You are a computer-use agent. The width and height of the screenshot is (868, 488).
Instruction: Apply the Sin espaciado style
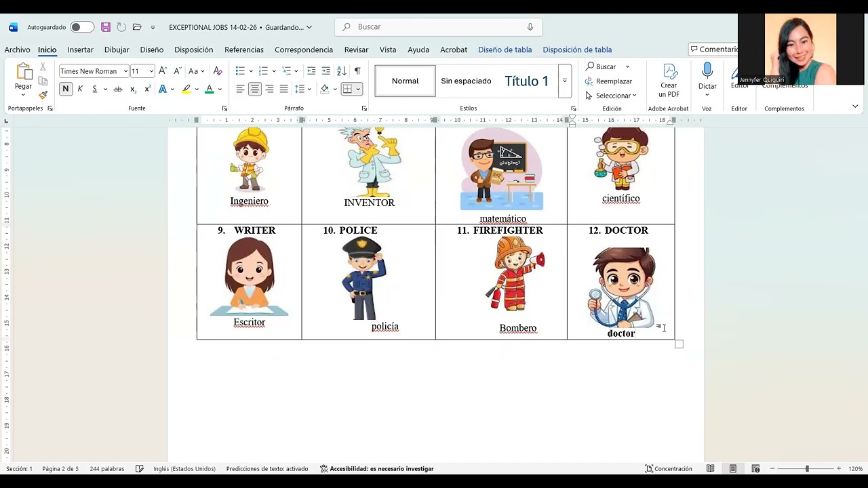466,81
